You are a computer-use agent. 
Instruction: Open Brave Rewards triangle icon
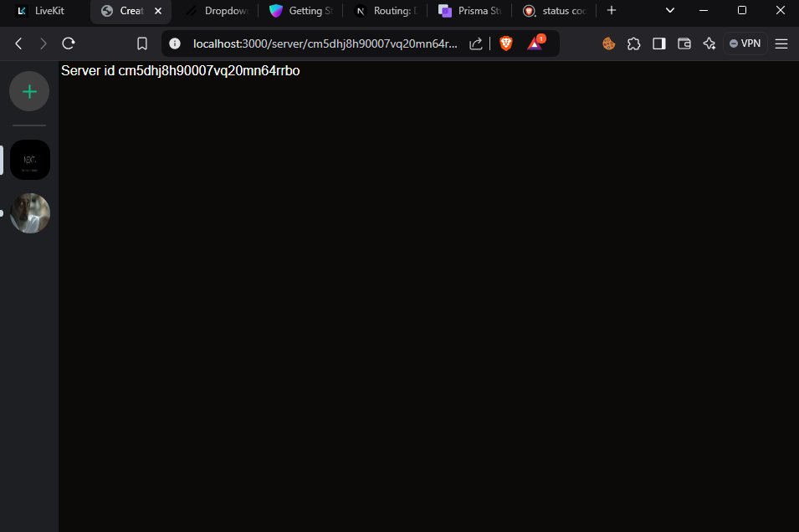pyautogui.click(x=535, y=43)
